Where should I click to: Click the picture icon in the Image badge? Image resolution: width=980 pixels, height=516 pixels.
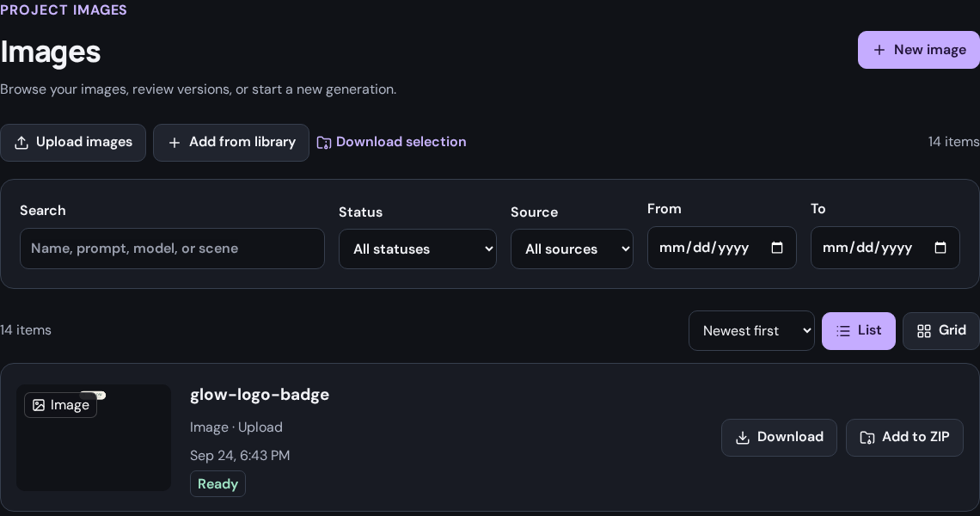coord(39,405)
